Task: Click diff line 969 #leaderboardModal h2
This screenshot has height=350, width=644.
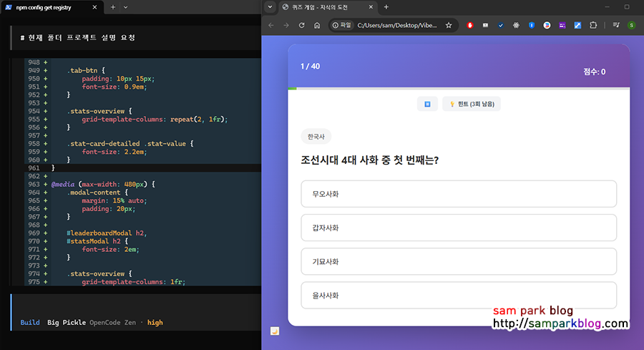Action: (143, 233)
